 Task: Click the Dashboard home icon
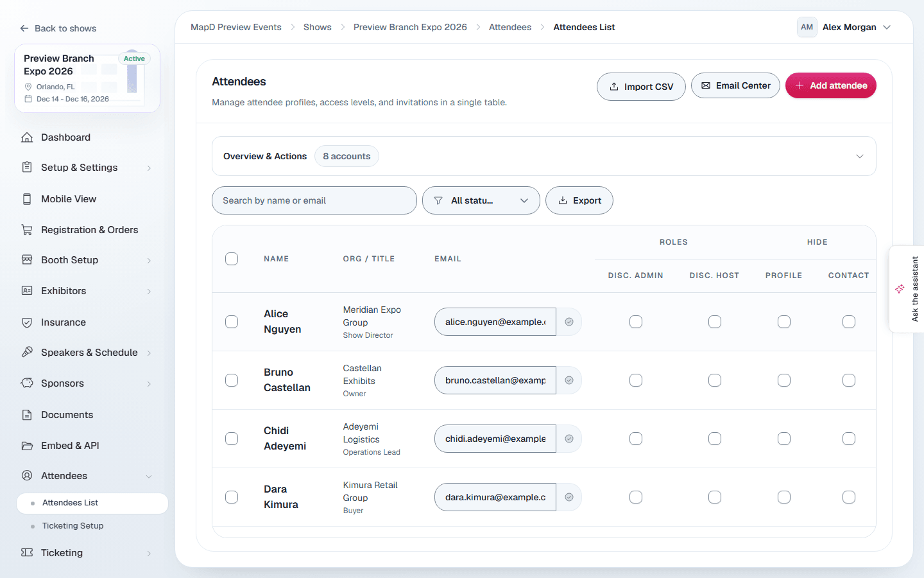coord(27,137)
